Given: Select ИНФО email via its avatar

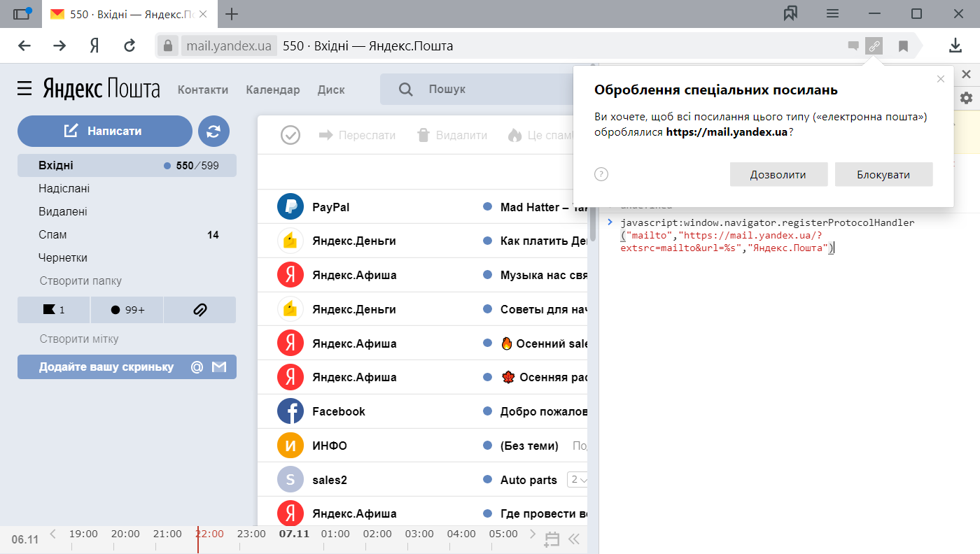Looking at the screenshot, I should coord(290,445).
